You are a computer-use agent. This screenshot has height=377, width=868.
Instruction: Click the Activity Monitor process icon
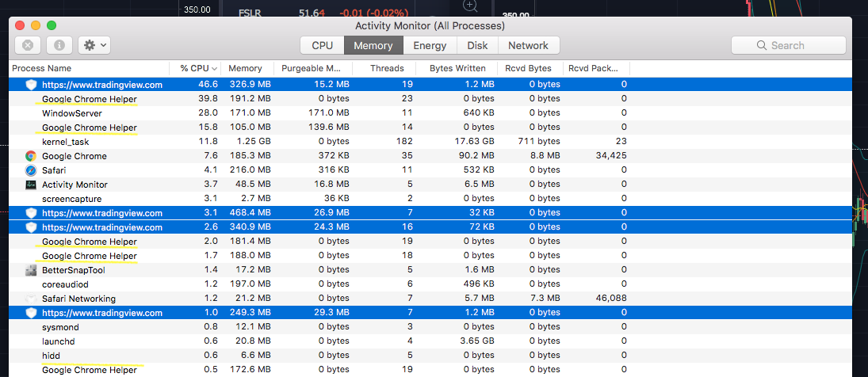pos(31,185)
